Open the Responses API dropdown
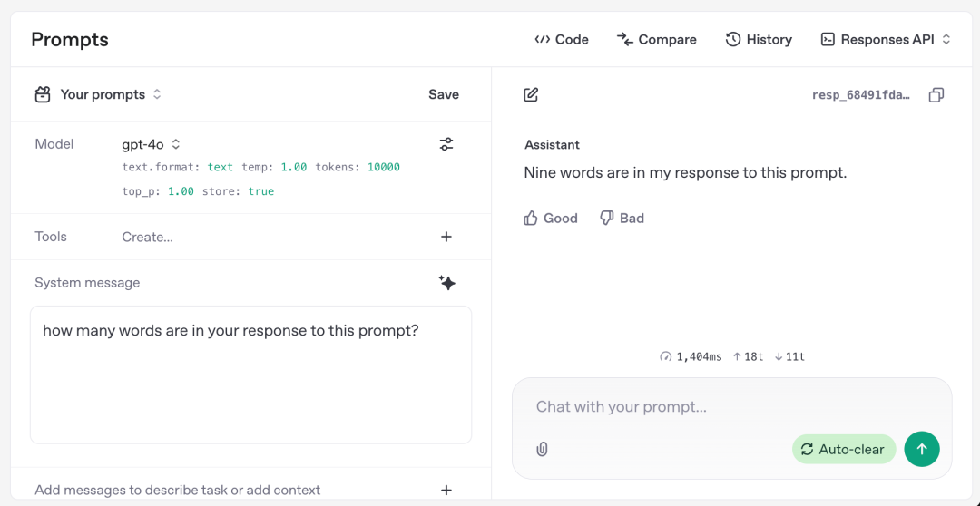Screen dimensions: 980x506 click(886, 39)
